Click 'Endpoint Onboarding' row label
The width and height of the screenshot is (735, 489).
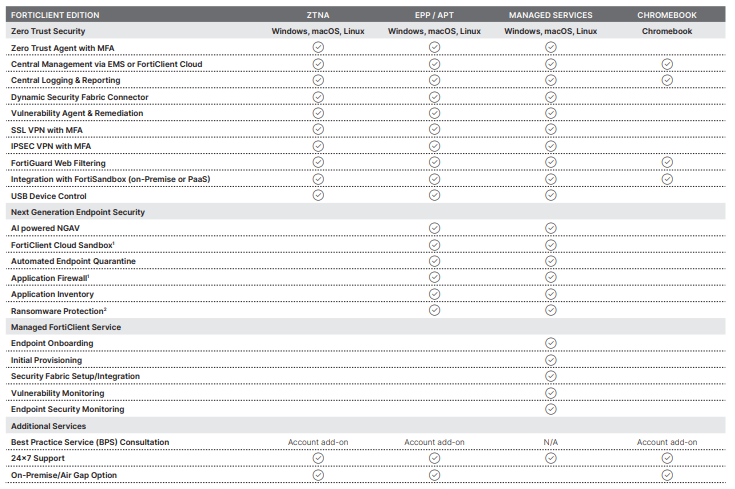click(x=52, y=343)
